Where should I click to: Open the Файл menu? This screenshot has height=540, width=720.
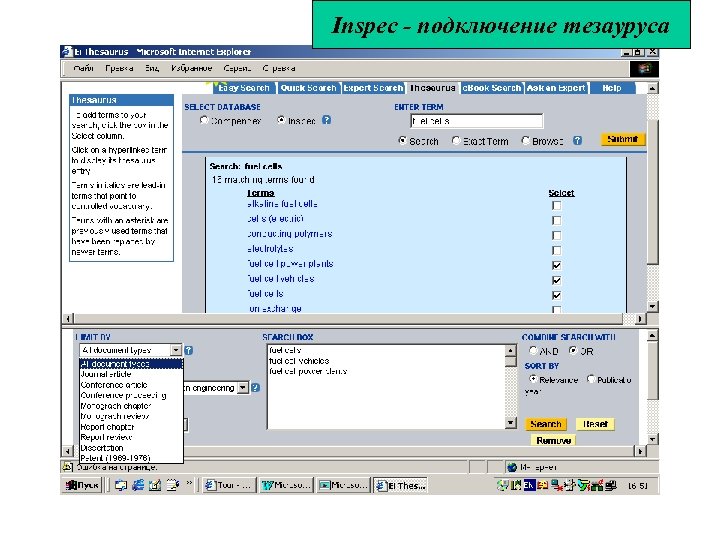tap(83, 68)
